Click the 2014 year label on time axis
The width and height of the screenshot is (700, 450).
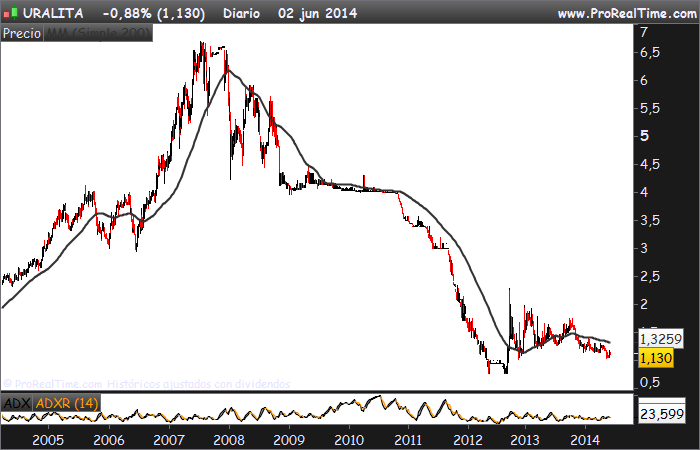pos(586,440)
